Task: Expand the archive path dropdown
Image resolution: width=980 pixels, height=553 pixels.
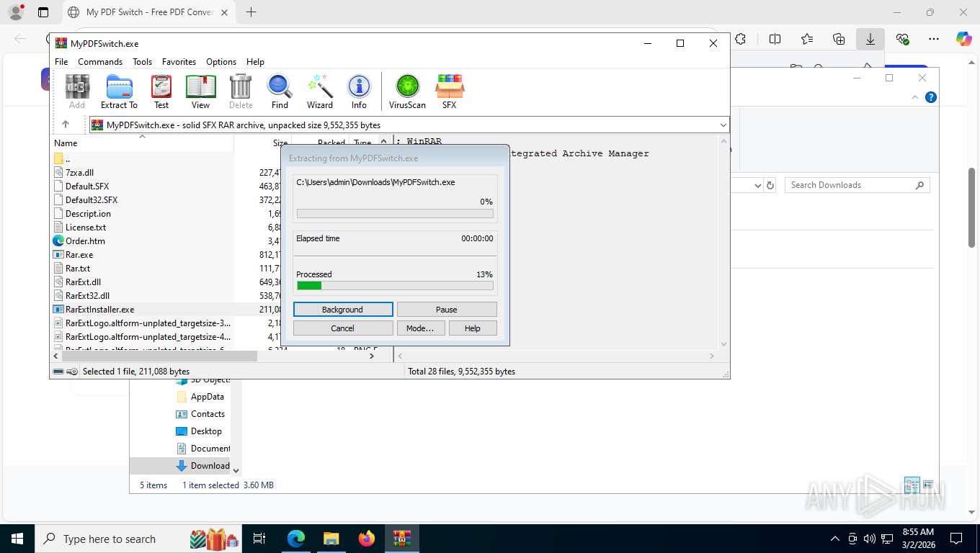Action: tap(723, 125)
